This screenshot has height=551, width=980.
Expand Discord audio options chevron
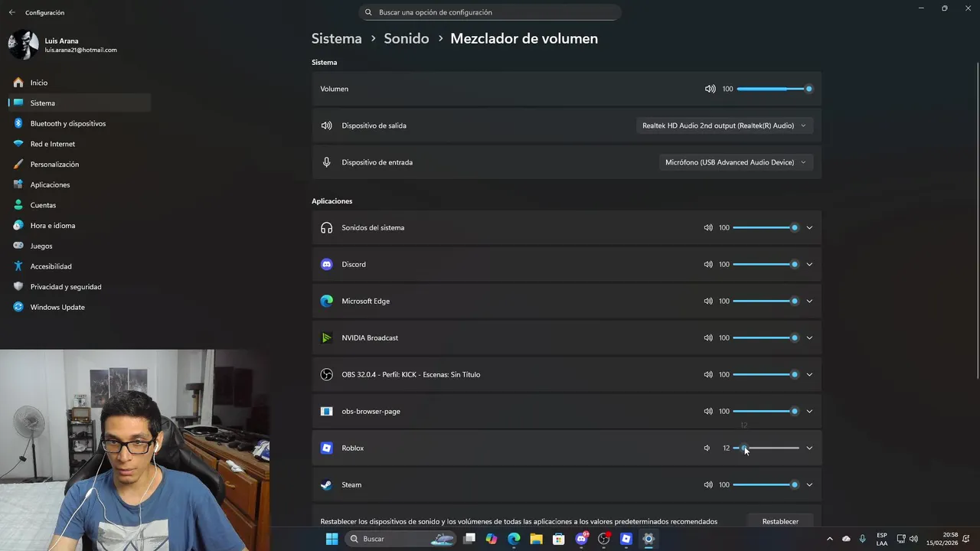[x=809, y=264]
